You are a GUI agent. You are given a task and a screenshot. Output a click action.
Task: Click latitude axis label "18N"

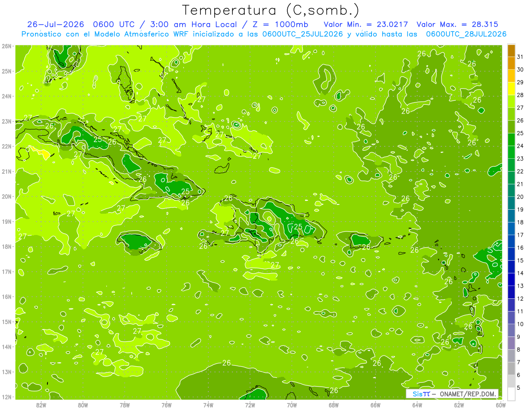click(x=7, y=247)
